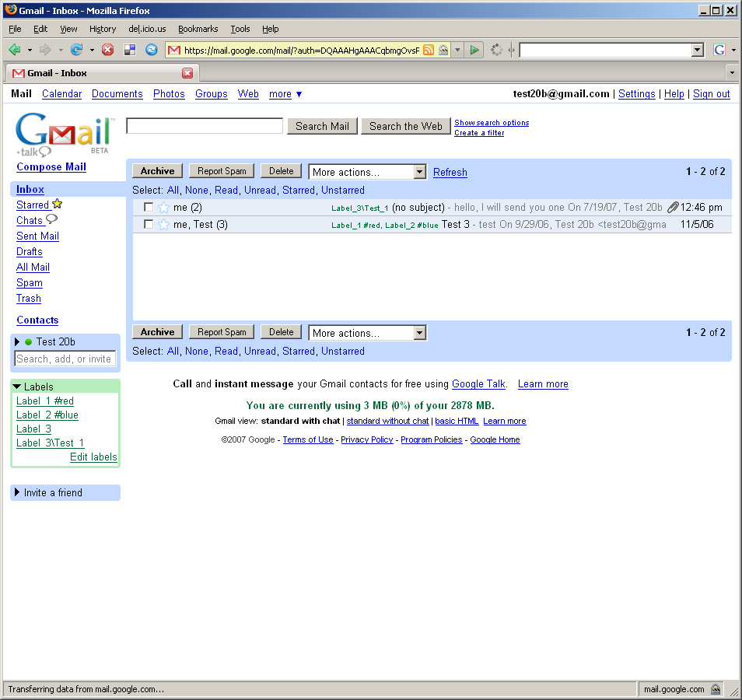Click the bottom Delete button
The width and height of the screenshot is (742, 700).
click(x=281, y=332)
